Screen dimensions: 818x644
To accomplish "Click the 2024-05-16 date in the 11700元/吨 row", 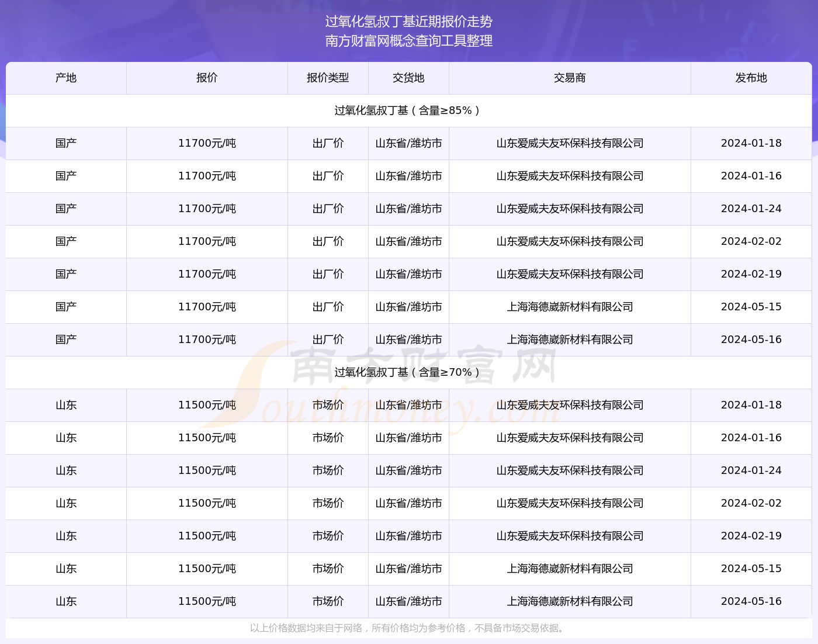I will pyautogui.click(x=751, y=340).
